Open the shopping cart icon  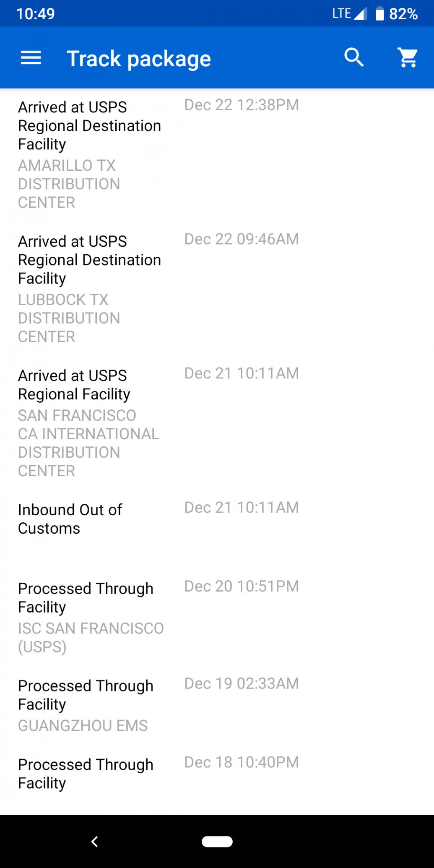408,57
